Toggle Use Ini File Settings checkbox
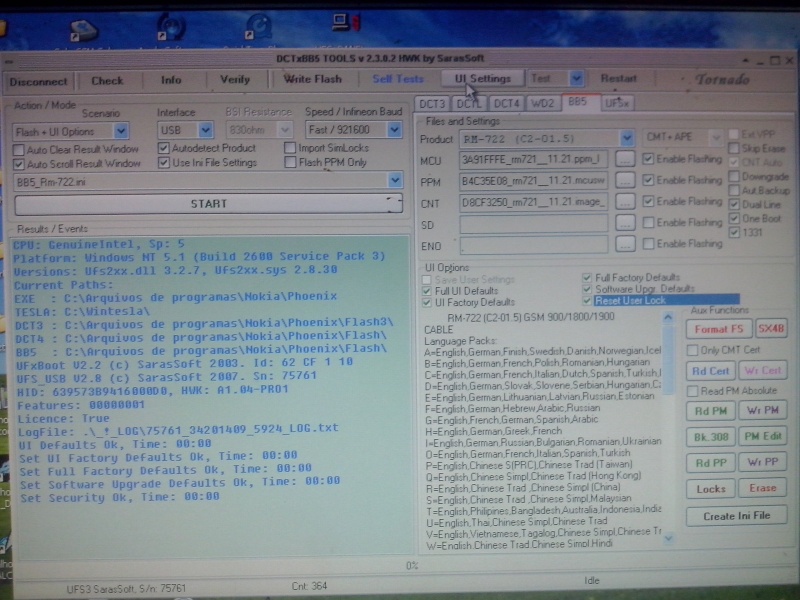Viewport: 800px width, 600px height. pyautogui.click(x=163, y=163)
